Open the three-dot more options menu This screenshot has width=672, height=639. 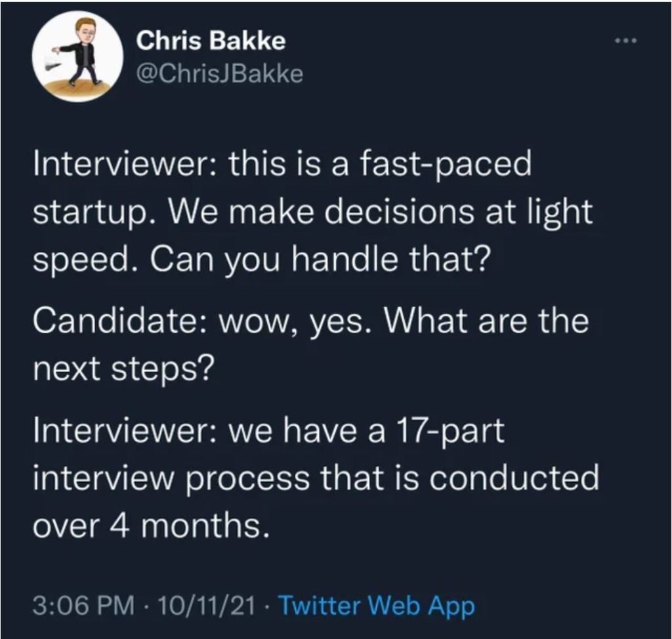(625, 41)
